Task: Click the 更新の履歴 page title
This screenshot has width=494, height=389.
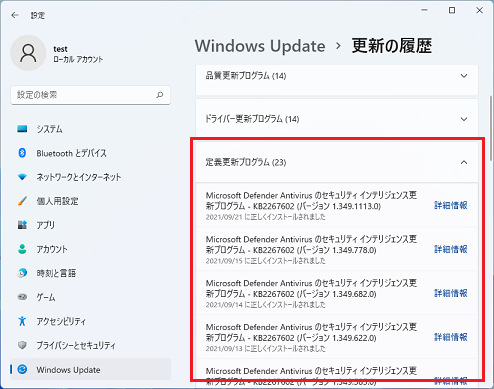Action: tap(392, 46)
